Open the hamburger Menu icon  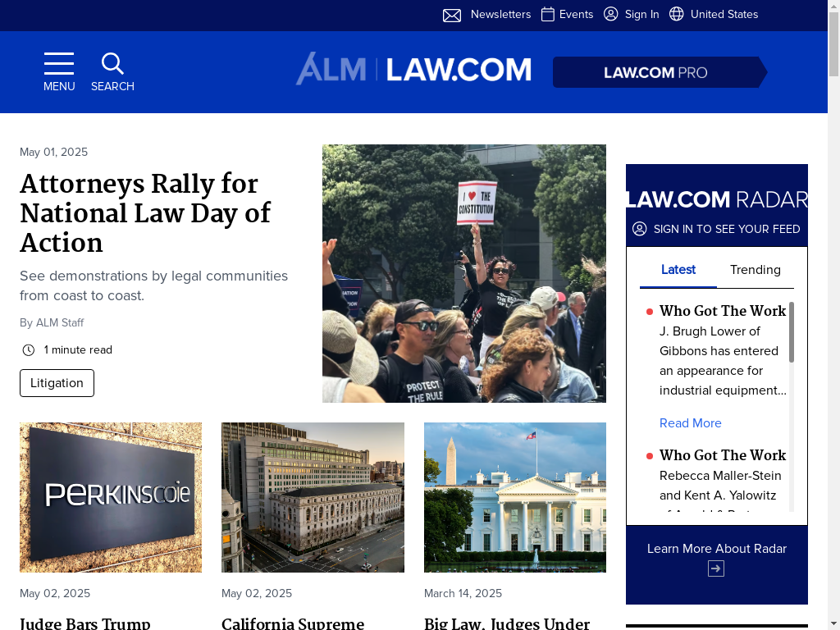(59, 64)
